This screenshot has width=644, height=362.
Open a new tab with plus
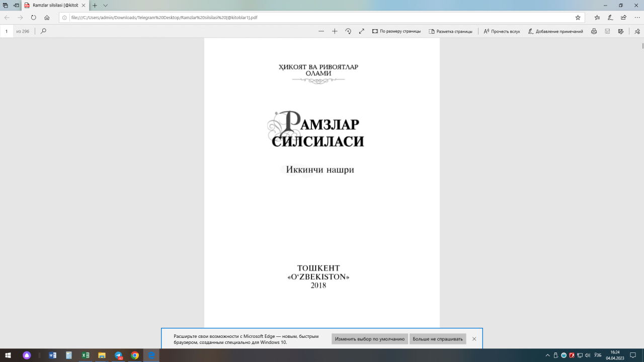click(x=95, y=5)
